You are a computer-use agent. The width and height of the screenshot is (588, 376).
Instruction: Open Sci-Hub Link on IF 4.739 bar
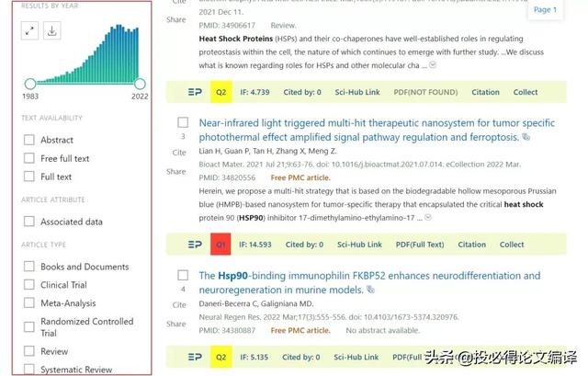357,92
